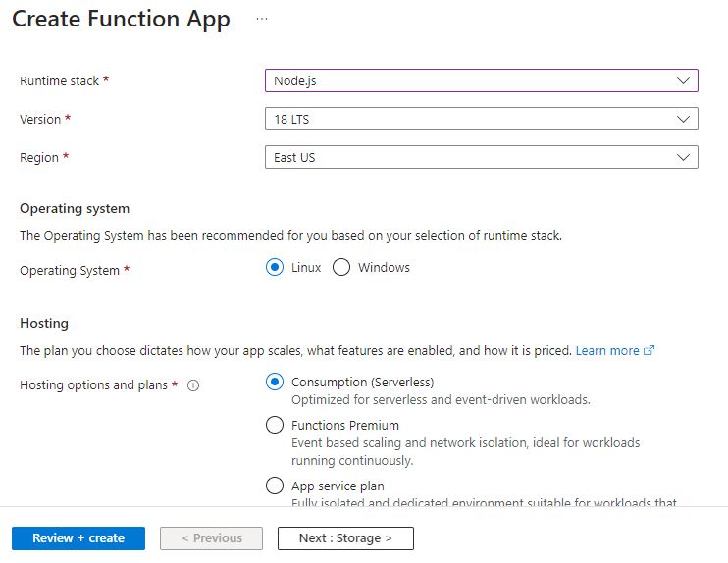Choose Consumption (Serverless) hosting plan

pyautogui.click(x=275, y=383)
